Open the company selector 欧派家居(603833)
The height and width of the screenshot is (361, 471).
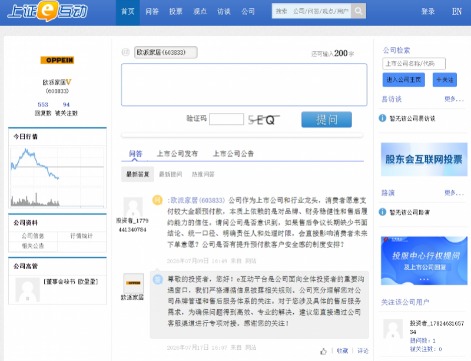(166, 52)
